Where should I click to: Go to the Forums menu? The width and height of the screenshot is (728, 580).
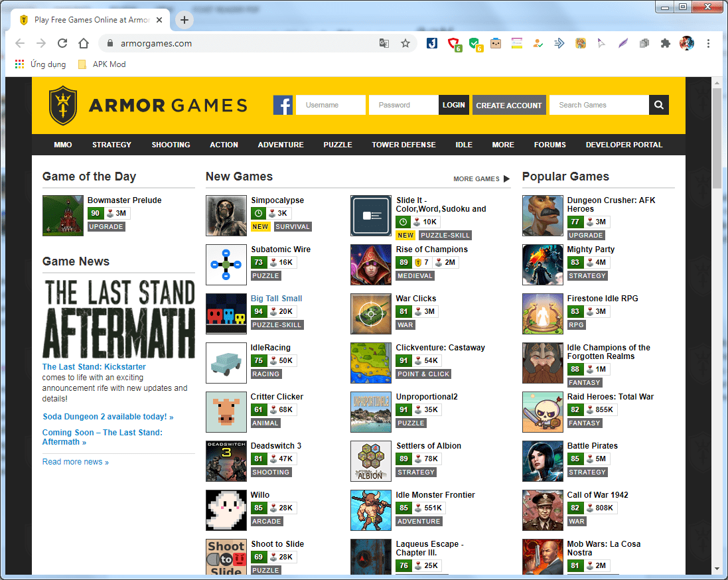549,145
